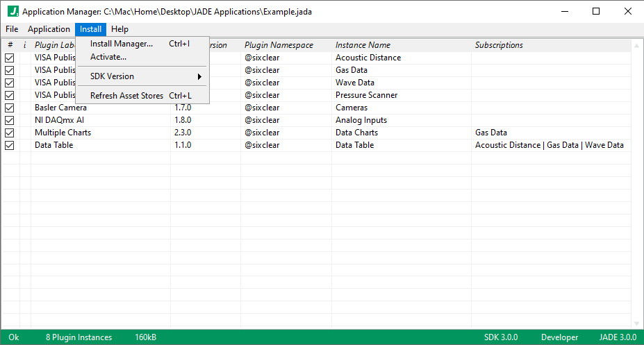The height and width of the screenshot is (345, 644).
Task: Open the File menu
Action: pos(12,29)
